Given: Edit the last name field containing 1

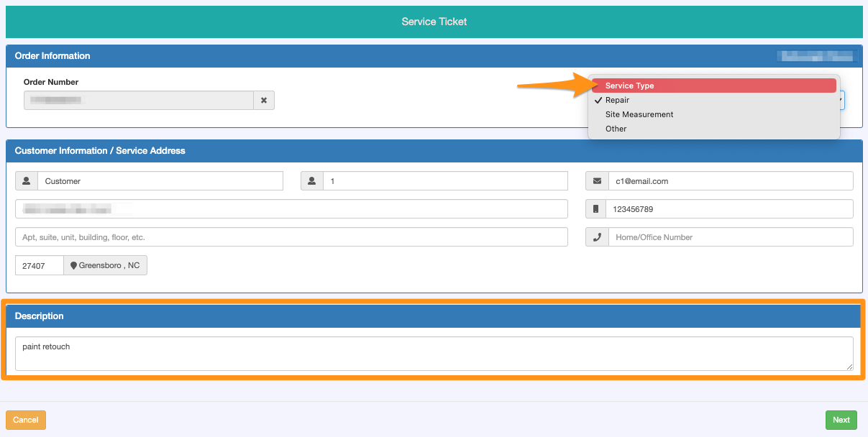Looking at the screenshot, I should (446, 181).
